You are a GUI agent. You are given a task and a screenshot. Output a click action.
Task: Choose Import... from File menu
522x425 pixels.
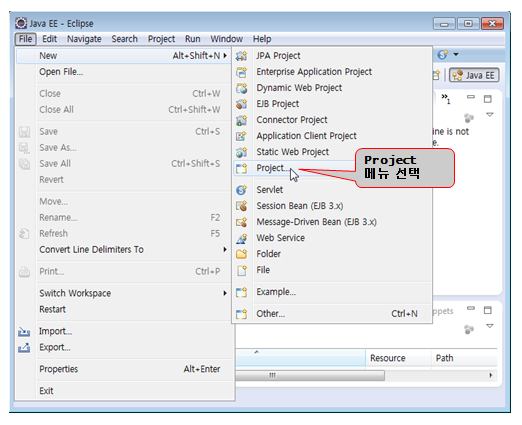(124, 332)
